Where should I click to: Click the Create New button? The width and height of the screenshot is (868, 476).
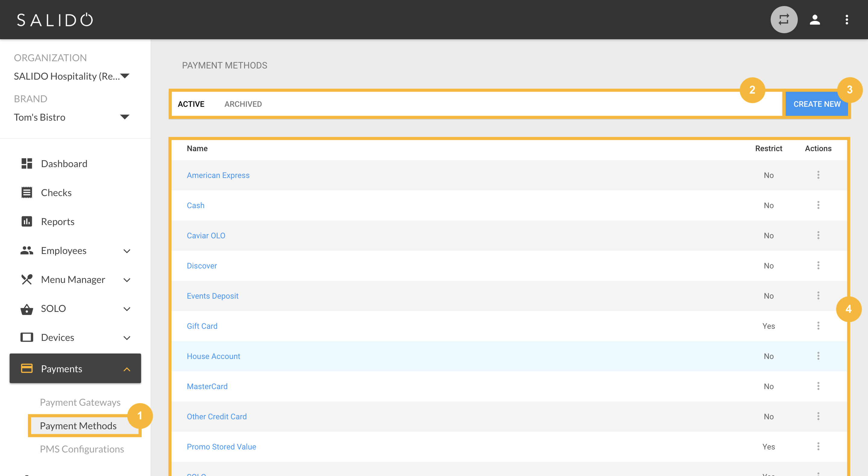pos(817,104)
